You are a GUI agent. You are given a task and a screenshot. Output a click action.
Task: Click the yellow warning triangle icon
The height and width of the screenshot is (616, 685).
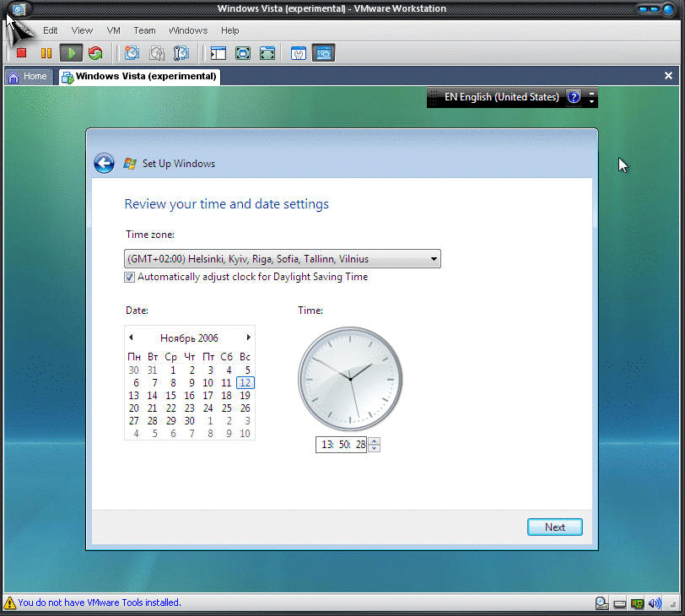click(9, 602)
